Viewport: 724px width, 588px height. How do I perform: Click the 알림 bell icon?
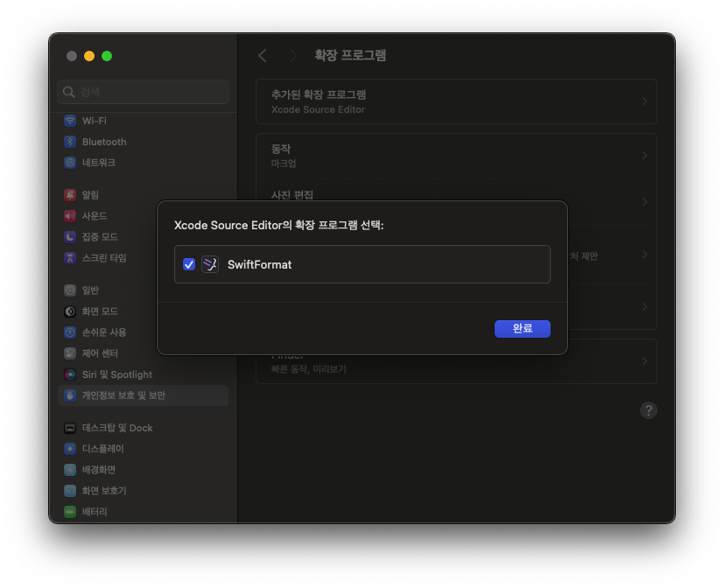point(70,195)
